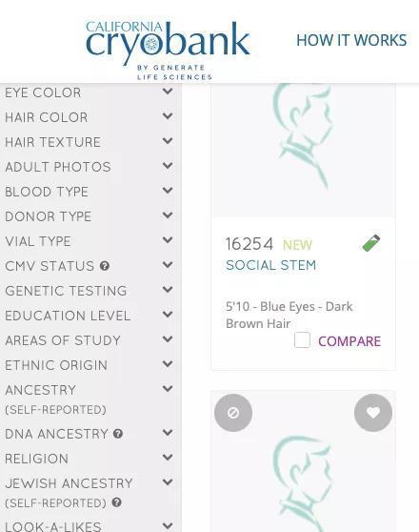Expand the Eye Color filter

pyautogui.click(x=89, y=92)
